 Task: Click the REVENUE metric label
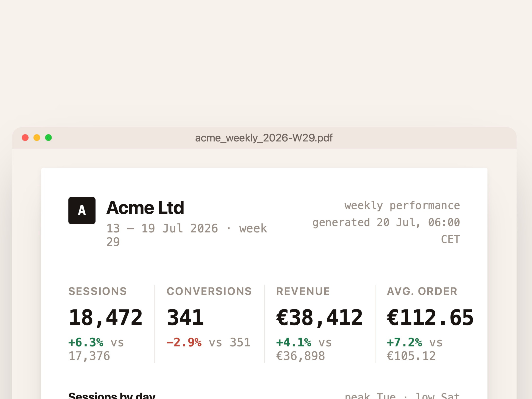(x=303, y=291)
